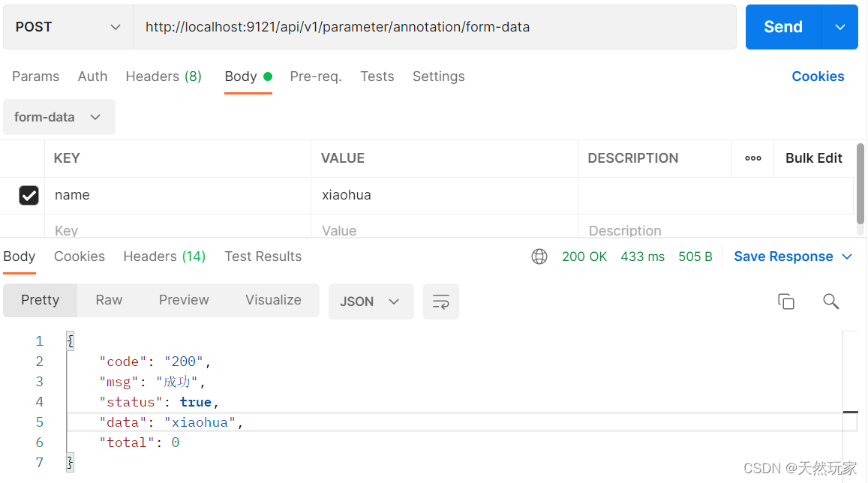
Task: Switch to the Params tab
Action: click(35, 76)
